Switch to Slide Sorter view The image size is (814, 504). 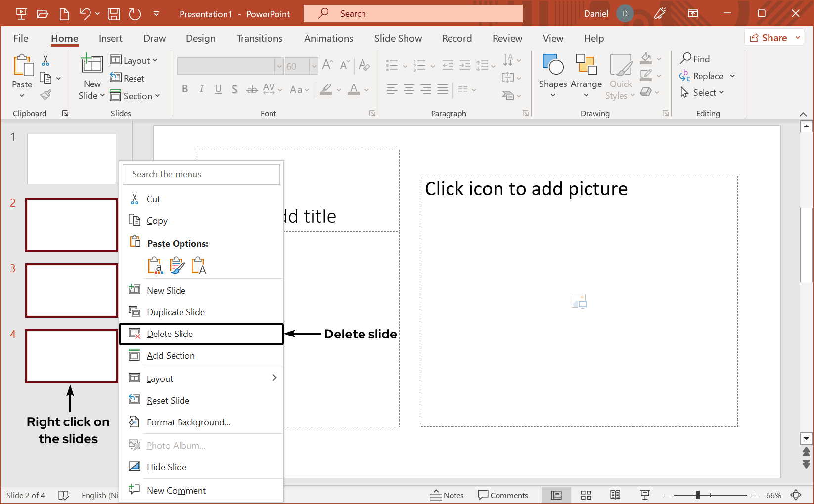tap(586, 495)
